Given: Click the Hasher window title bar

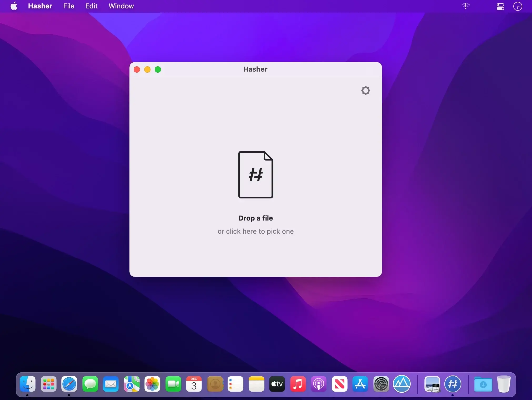Looking at the screenshot, I should click(x=255, y=69).
